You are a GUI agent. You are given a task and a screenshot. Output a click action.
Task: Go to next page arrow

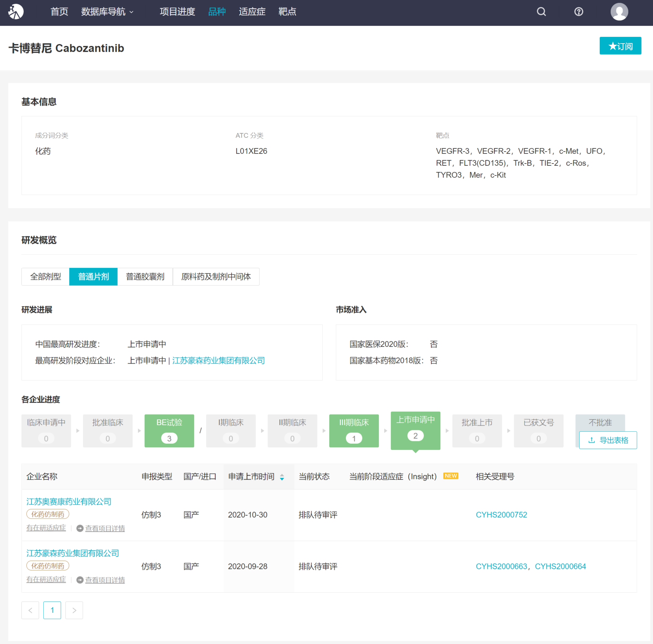click(74, 610)
